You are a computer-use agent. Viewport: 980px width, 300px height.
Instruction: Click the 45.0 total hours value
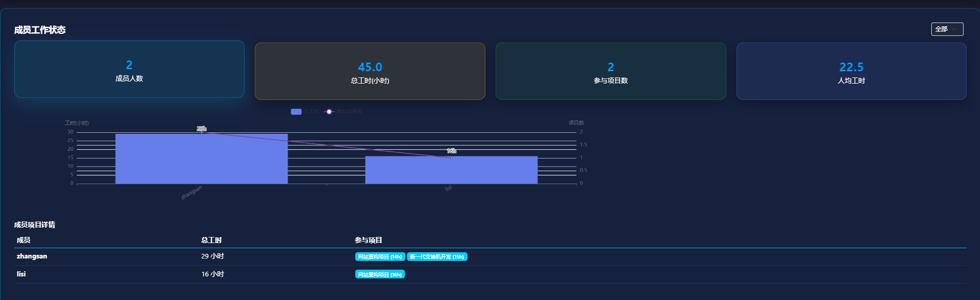click(370, 67)
